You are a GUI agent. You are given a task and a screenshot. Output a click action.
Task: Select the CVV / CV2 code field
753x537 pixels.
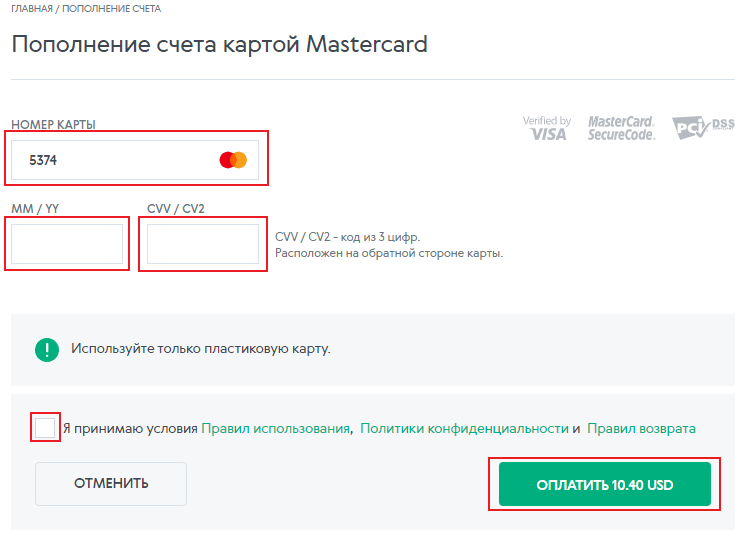point(203,244)
